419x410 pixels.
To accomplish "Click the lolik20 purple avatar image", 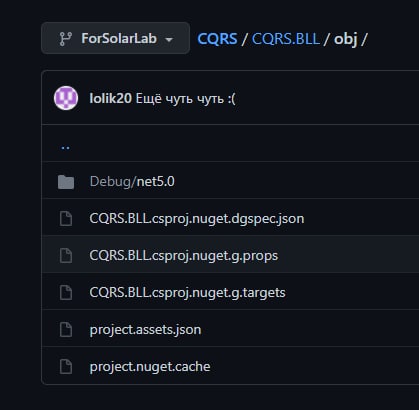I will pyautogui.click(x=66, y=98).
